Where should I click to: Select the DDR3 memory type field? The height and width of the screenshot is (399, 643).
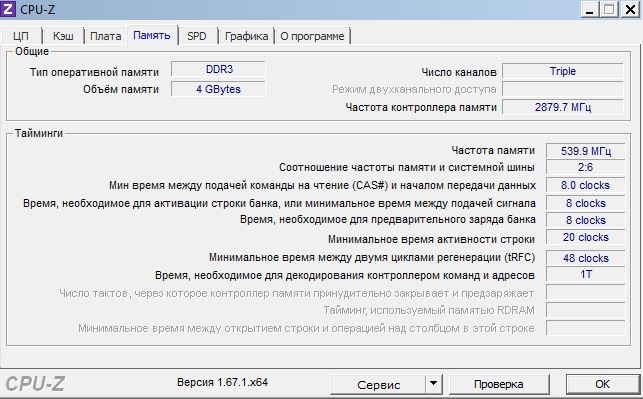(218, 69)
